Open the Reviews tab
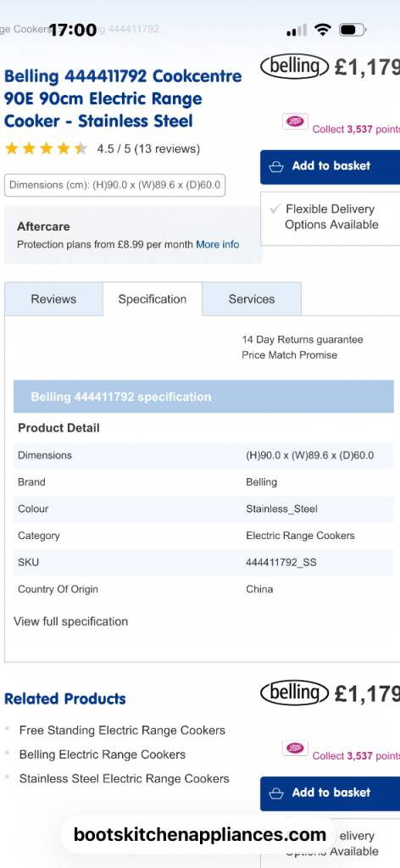The height and width of the screenshot is (868, 400). [x=53, y=299]
